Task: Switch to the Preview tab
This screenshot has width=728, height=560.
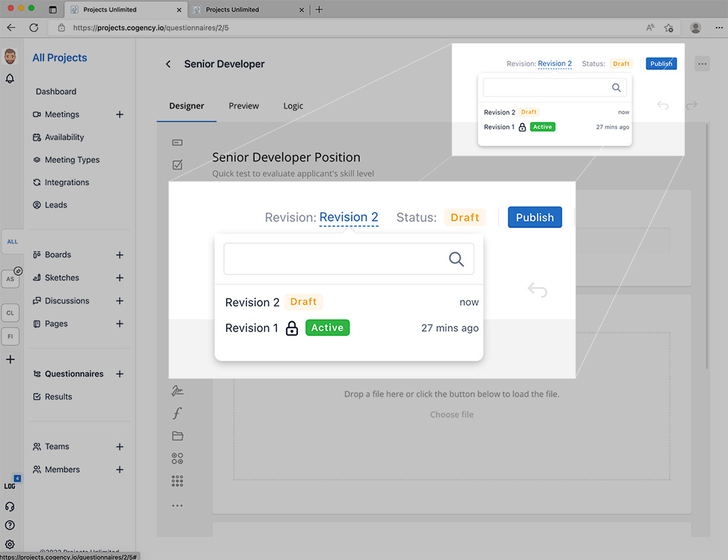Action: click(x=244, y=106)
